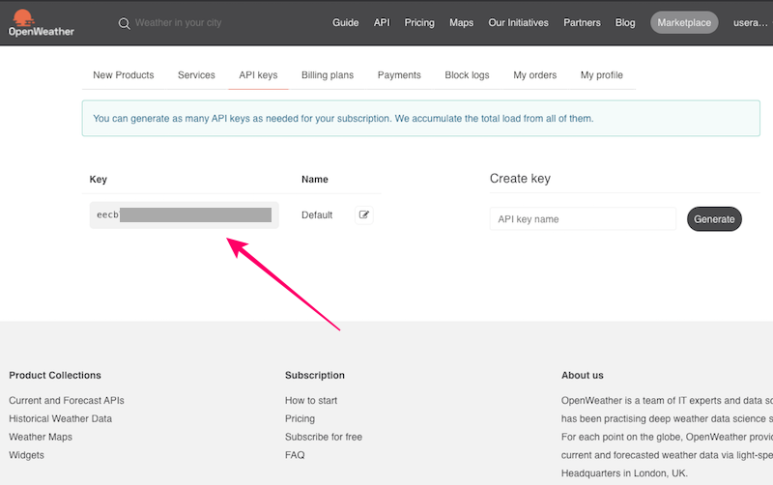Open the How to start link
Screen dimensions: 773x485
(x=311, y=400)
